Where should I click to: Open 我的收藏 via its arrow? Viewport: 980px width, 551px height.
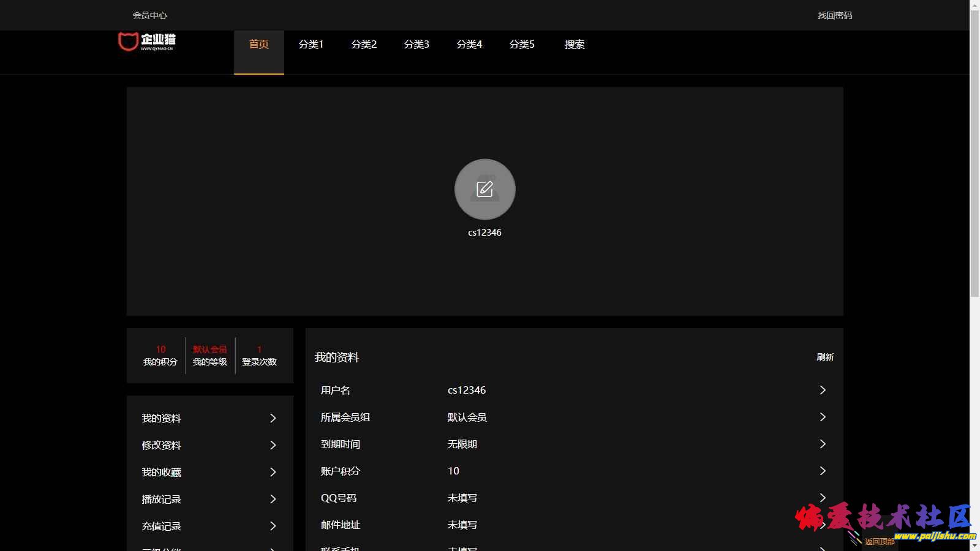click(273, 472)
